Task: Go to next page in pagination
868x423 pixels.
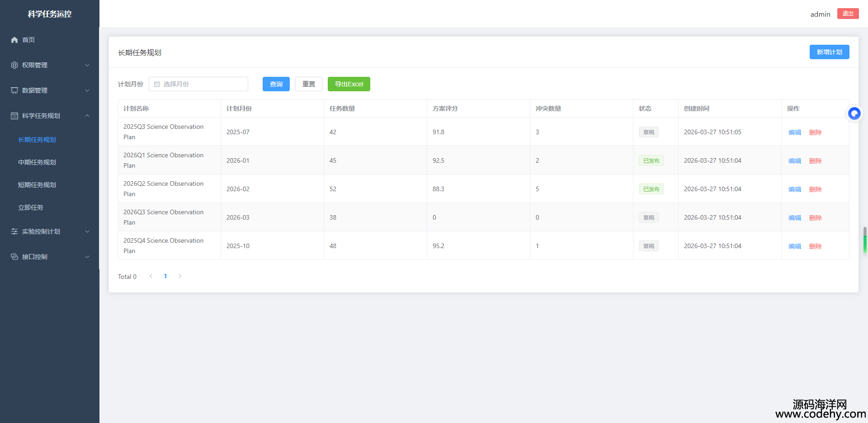Action: 180,276
